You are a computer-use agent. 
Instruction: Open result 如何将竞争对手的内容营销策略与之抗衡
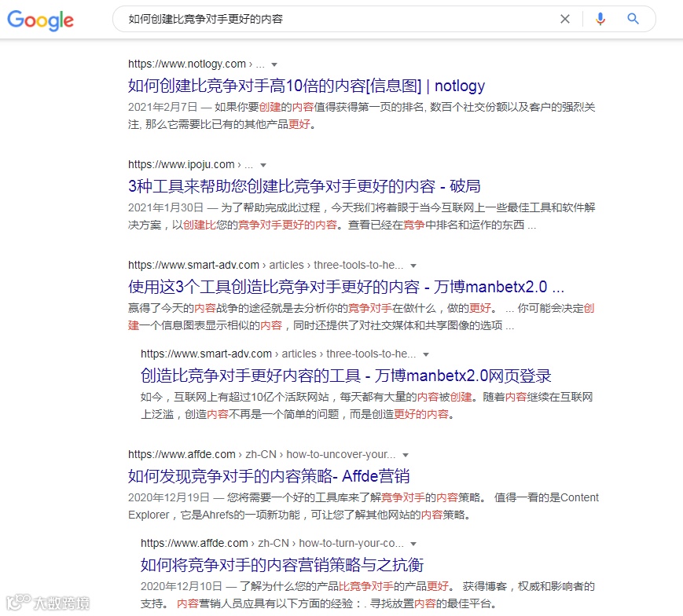[x=282, y=565]
